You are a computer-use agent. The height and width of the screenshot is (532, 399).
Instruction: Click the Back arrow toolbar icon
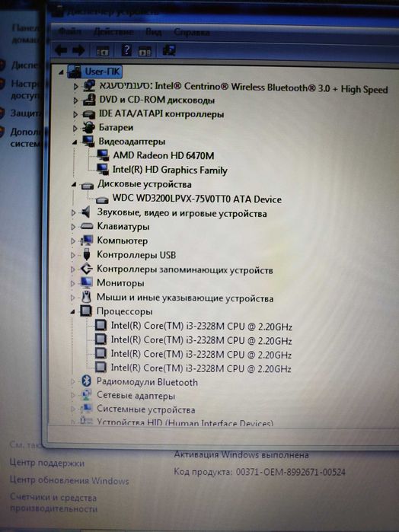coord(61,50)
